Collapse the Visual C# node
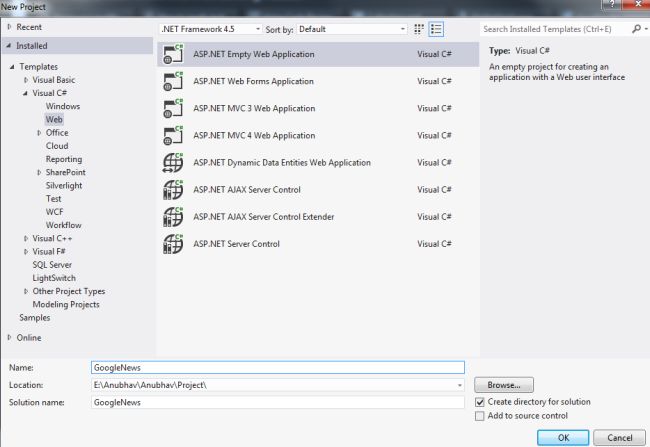The width and height of the screenshot is (650, 447). (25, 93)
